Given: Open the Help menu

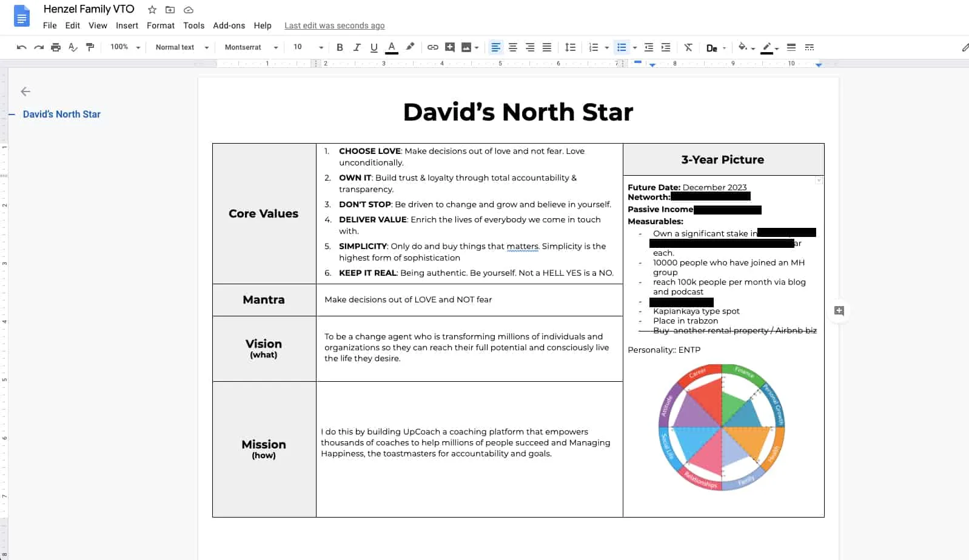Looking at the screenshot, I should (x=263, y=25).
